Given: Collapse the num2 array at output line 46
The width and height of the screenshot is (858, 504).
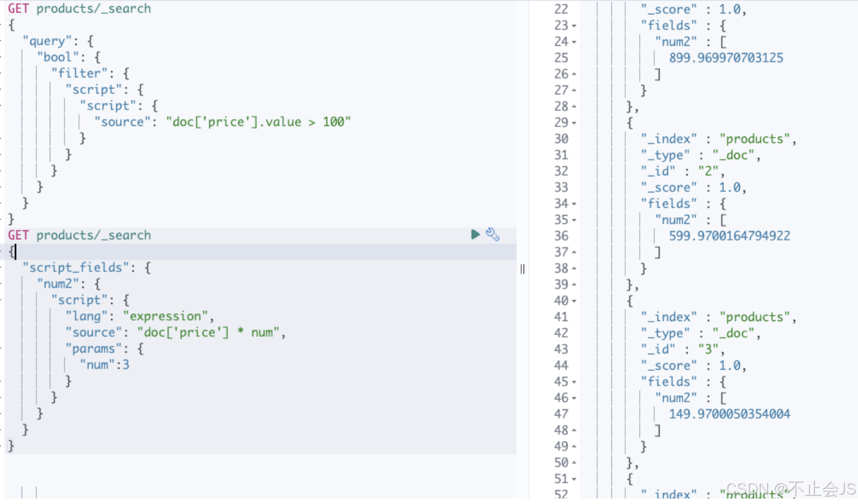Looking at the screenshot, I should pos(574,398).
